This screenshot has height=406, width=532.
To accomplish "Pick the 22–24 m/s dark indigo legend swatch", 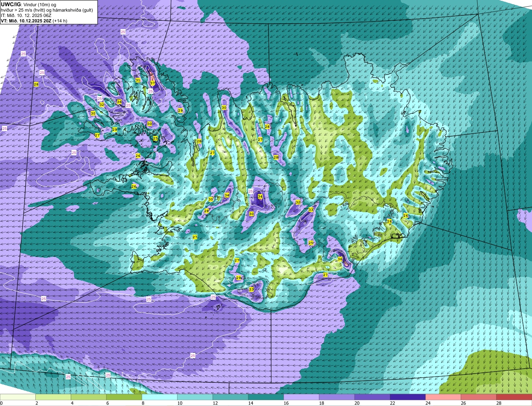I will click(408, 397).
